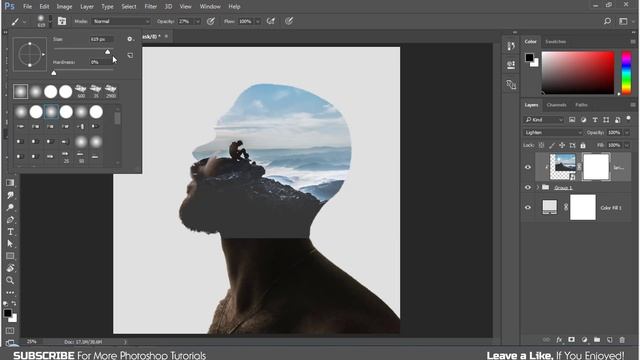
Task: Expand the Group 1 layer folder
Action: pos(538,187)
